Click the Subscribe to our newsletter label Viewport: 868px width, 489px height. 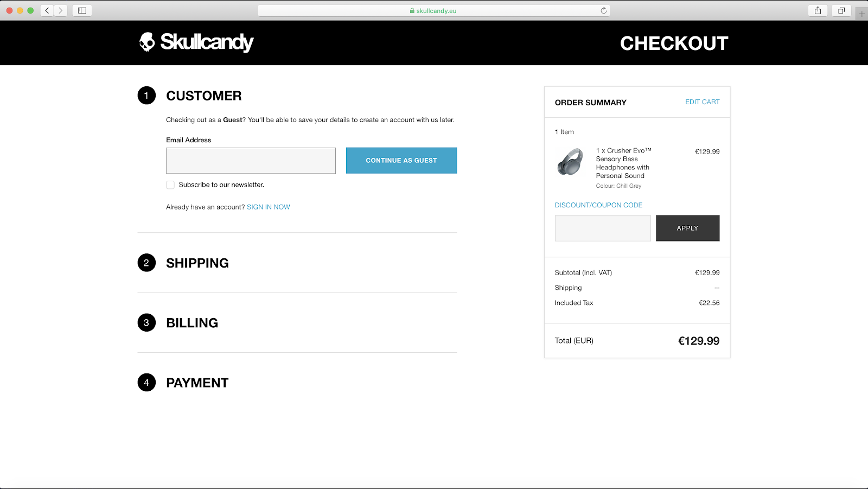(221, 185)
